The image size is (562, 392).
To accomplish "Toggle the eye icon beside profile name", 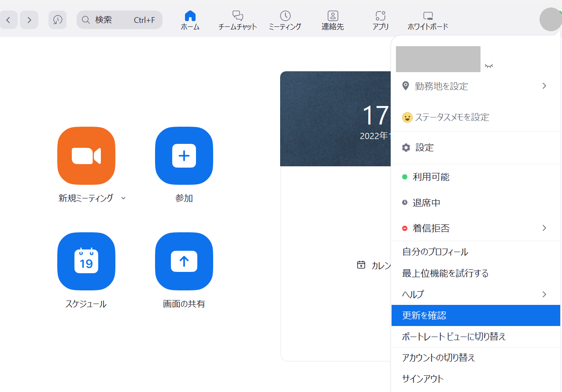I will coord(489,66).
